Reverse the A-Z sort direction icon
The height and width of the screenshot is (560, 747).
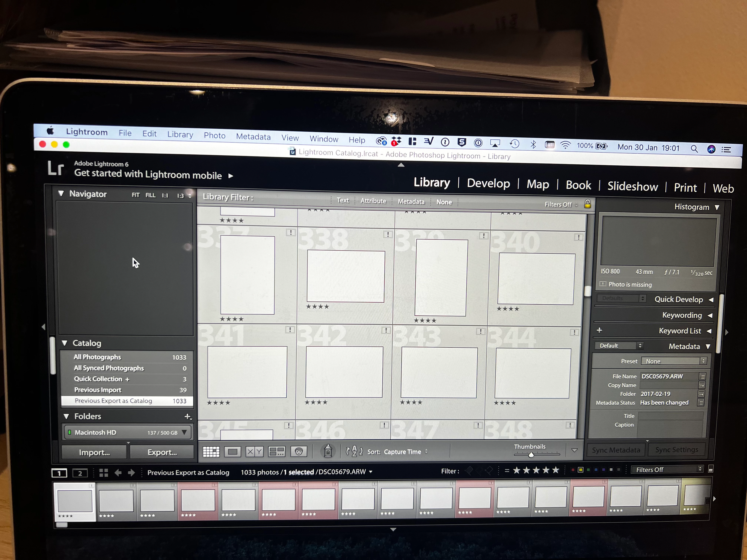(354, 451)
